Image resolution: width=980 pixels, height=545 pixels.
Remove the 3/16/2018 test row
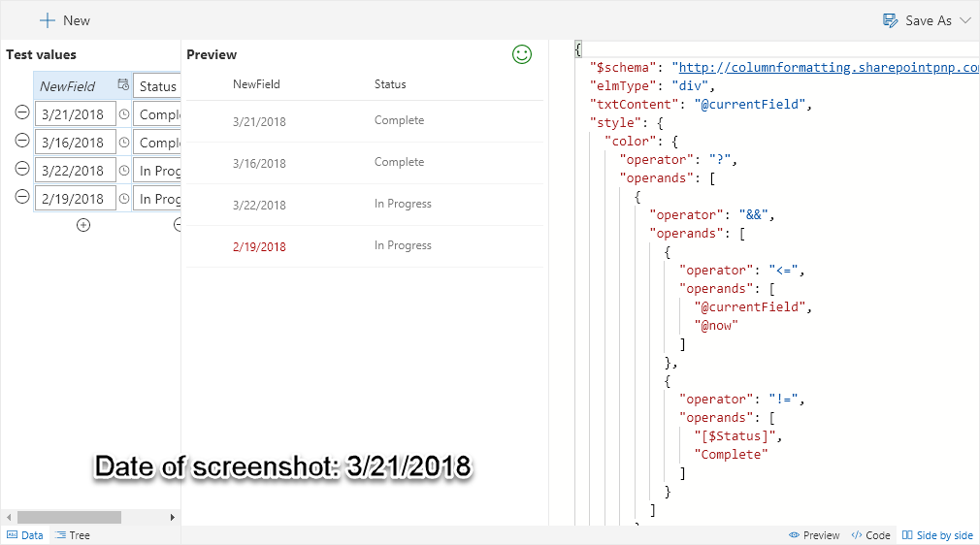coord(22,142)
